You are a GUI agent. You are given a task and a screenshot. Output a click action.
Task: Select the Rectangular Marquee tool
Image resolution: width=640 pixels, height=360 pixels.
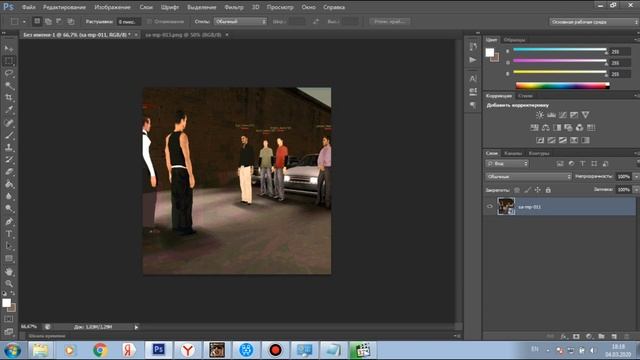coord(9,61)
